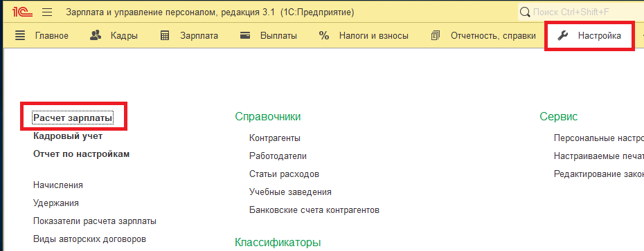
Task: Open Контрагенты reference
Action: pyautogui.click(x=275, y=138)
